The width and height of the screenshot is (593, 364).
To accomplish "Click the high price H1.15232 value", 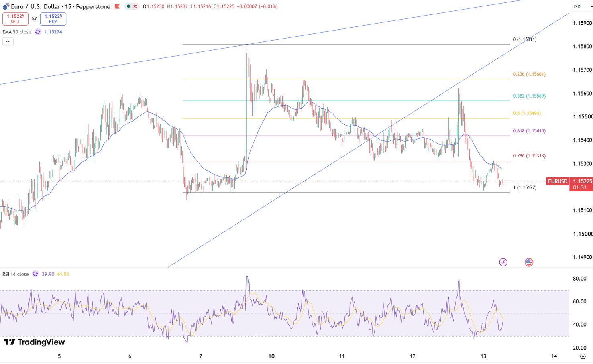I will tap(177, 6).
